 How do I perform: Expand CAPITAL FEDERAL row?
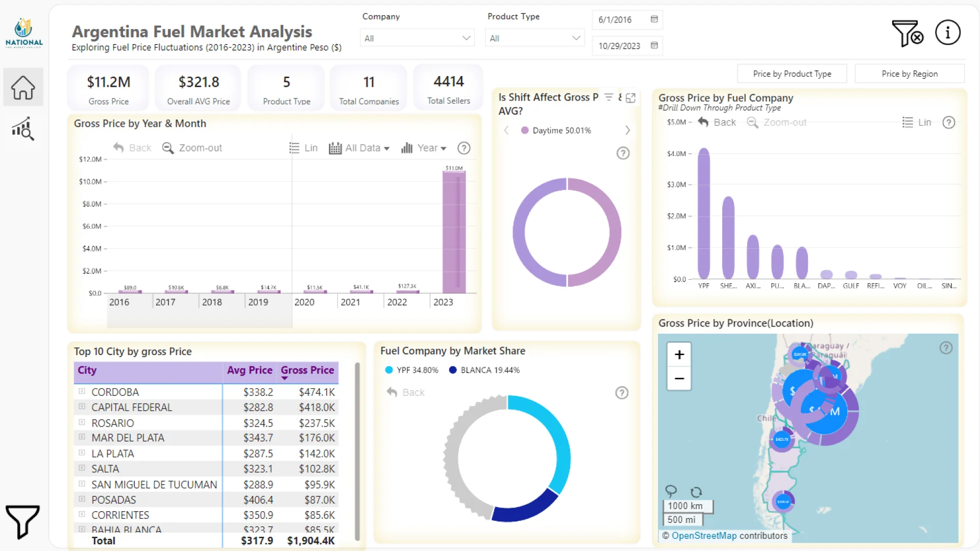(x=82, y=407)
